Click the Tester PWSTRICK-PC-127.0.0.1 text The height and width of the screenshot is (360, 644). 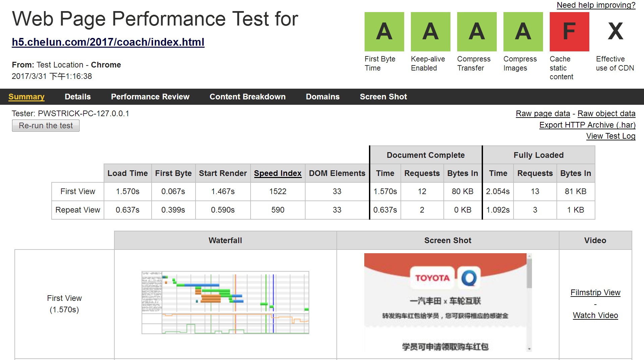point(70,114)
